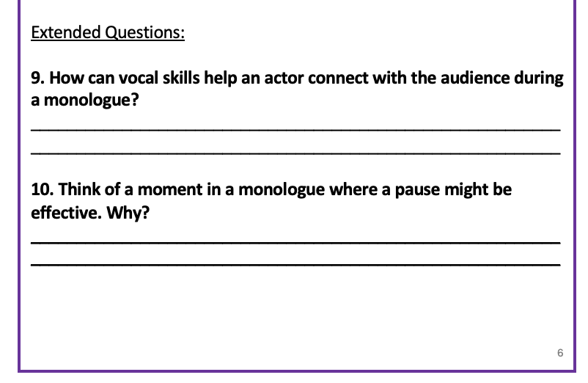588x383 pixels.
Task: Click the word "Think" in question 10
Action: (79, 189)
